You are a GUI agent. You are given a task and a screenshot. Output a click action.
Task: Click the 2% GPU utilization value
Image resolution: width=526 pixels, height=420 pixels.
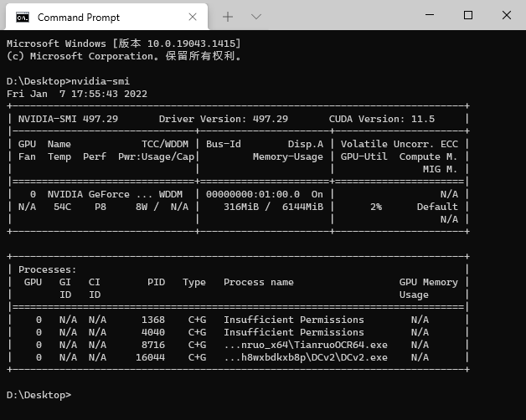click(376, 207)
